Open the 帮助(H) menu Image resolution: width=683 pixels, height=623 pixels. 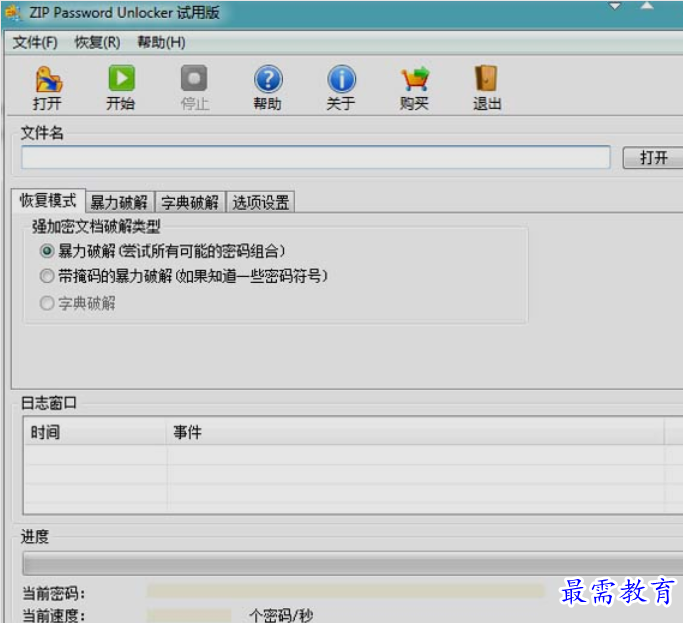pyautogui.click(x=161, y=43)
